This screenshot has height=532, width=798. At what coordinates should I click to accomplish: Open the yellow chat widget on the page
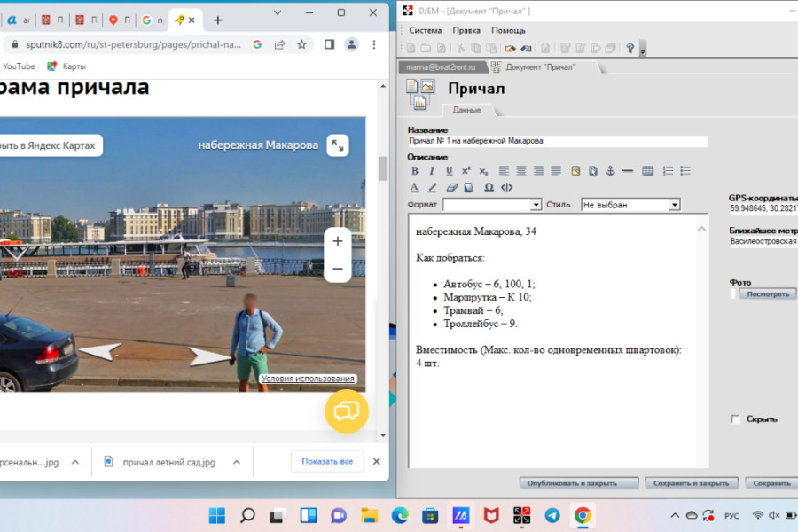click(x=346, y=411)
